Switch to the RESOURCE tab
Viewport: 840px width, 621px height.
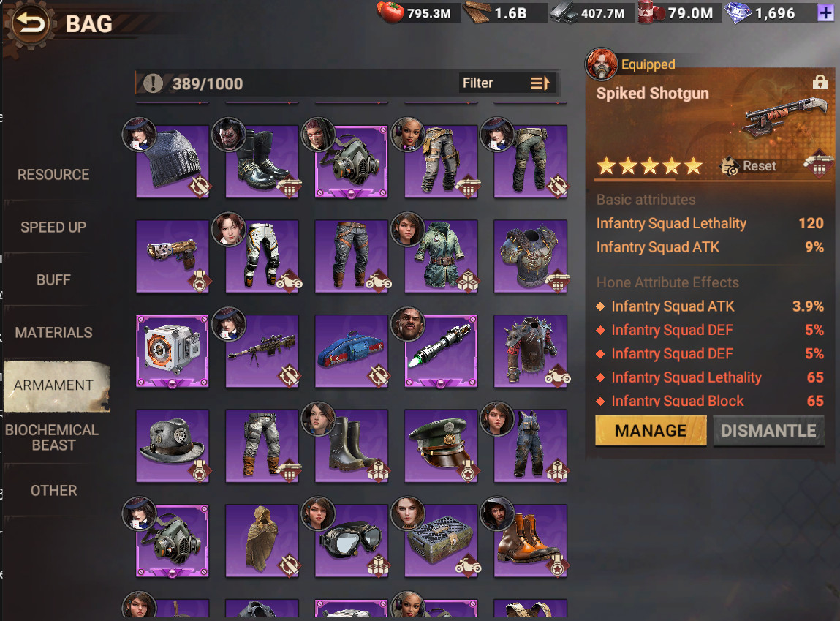pos(53,175)
